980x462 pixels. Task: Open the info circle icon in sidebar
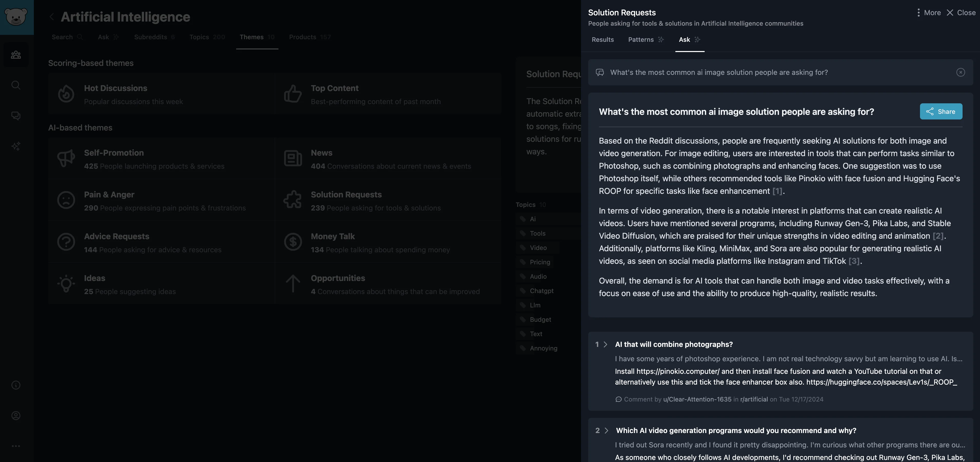click(16, 385)
